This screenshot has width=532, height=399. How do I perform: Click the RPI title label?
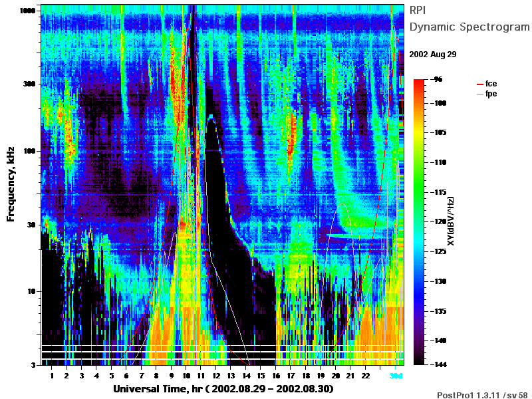[x=418, y=10]
